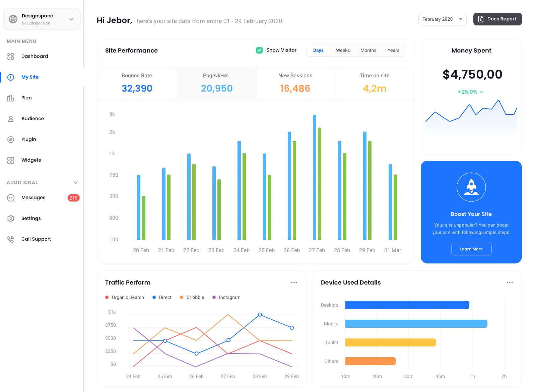Image resolution: width=536 pixels, height=392 pixels.
Task: Select the Bounce Rate metric tab
Action: click(137, 84)
